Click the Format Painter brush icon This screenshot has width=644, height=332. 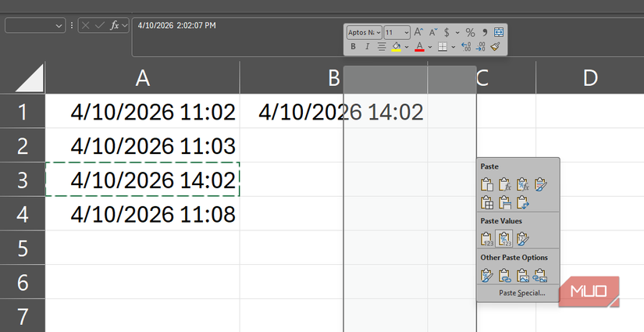pos(495,47)
